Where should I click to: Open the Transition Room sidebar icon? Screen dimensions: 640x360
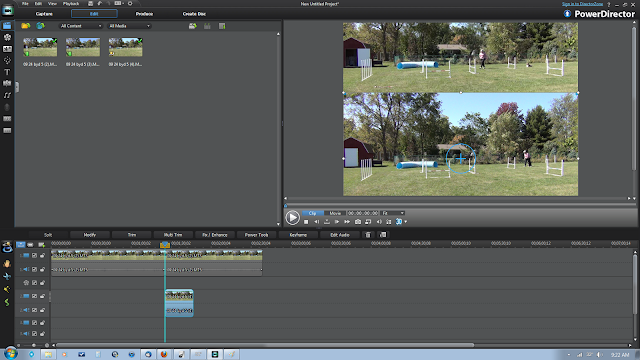coord(7,83)
